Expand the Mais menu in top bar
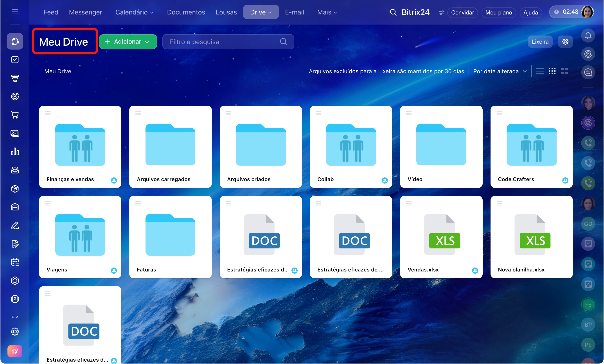604x364 pixels. click(327, 12)
